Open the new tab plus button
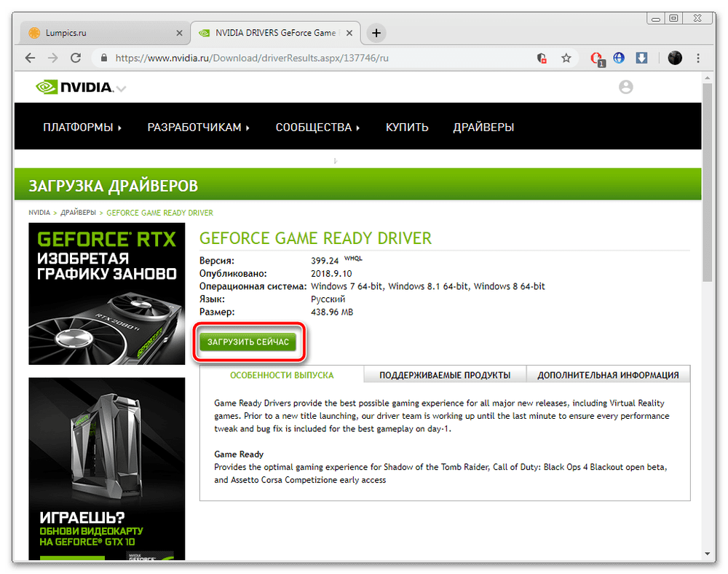 point(376,33)
